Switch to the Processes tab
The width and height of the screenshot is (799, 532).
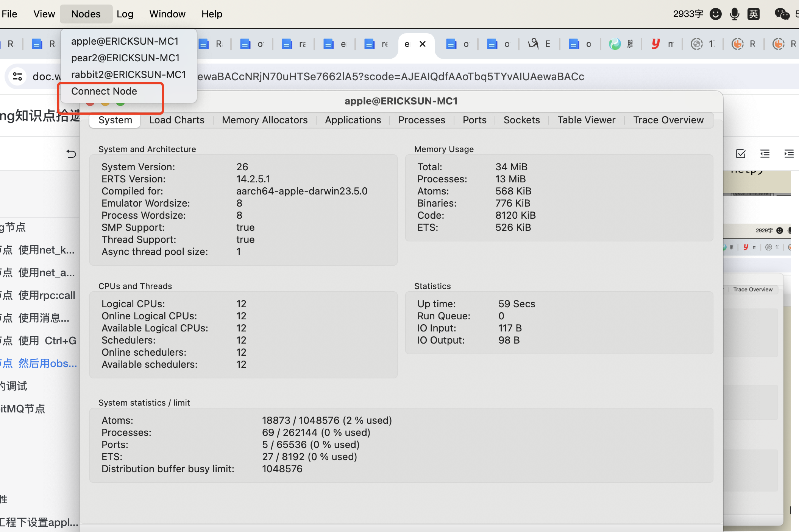[x=422, y=120]
